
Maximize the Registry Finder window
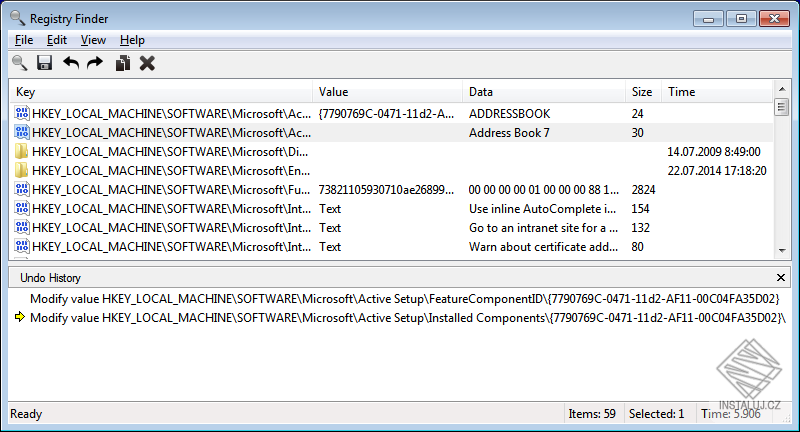click(741, 19)
